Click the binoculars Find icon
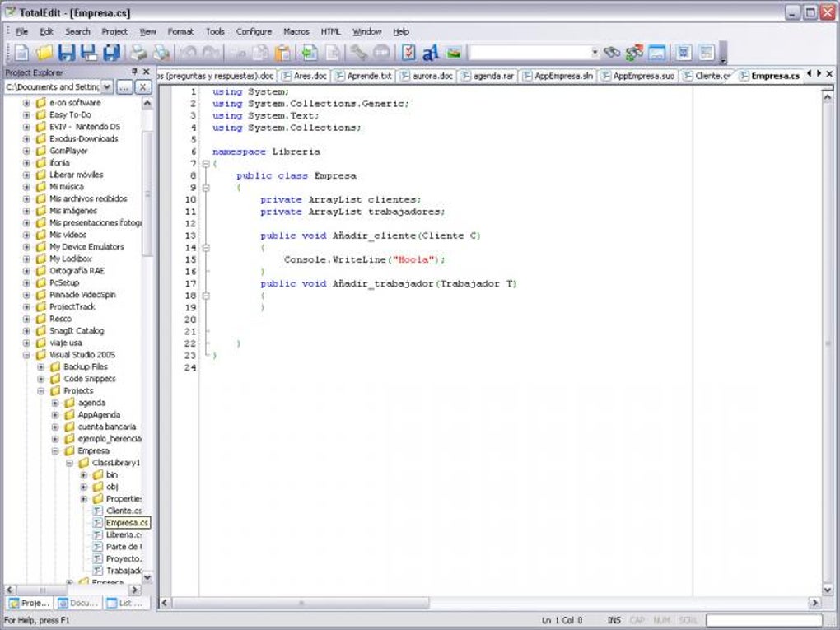 pyautogui.click(x=611, y=53)
